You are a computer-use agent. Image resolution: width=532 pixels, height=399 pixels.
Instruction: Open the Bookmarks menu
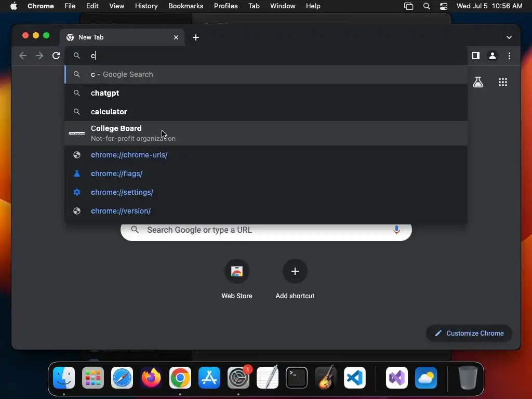tap(185, 6)
